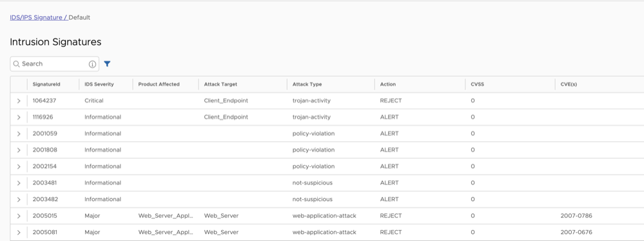
Task: Click Intrusion Signatures heading
Action: 55,42
